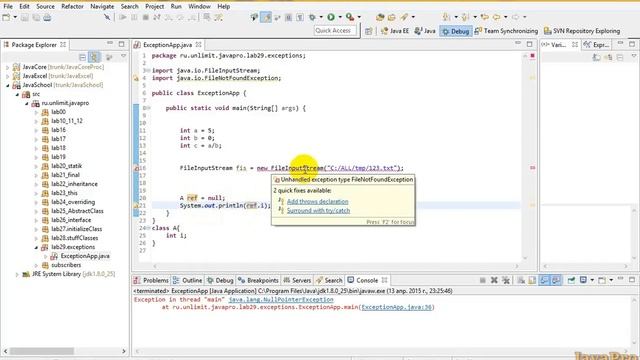Minimize the Package Explorer view
Viewport: 640px width, 360px height.
pyautogui.click(x=110, y=43)
